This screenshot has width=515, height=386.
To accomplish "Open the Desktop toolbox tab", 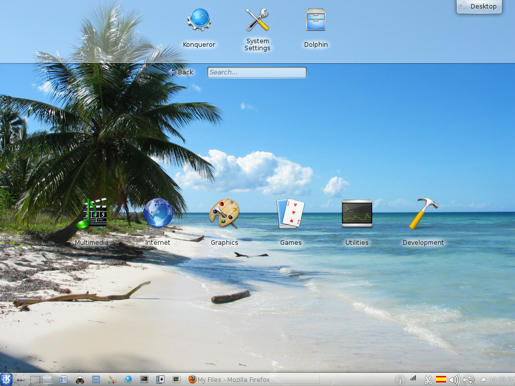I will [479, 6].
